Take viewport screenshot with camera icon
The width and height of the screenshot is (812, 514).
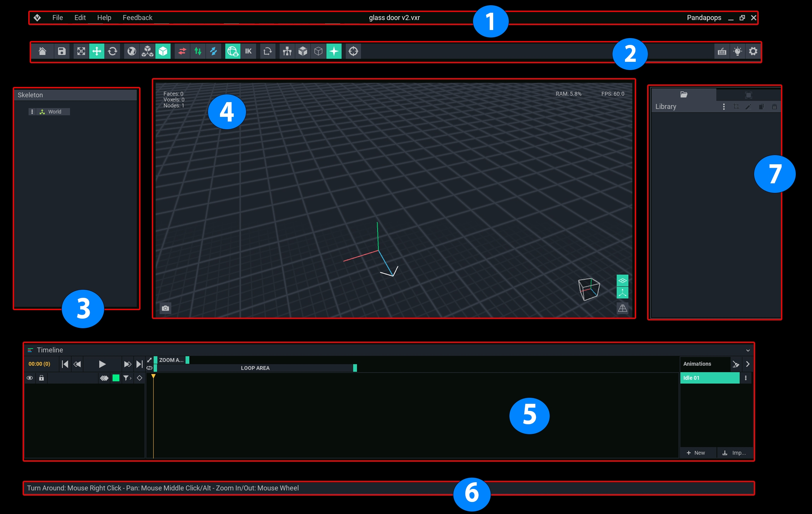pyautogui.click(x=165, y=308)
